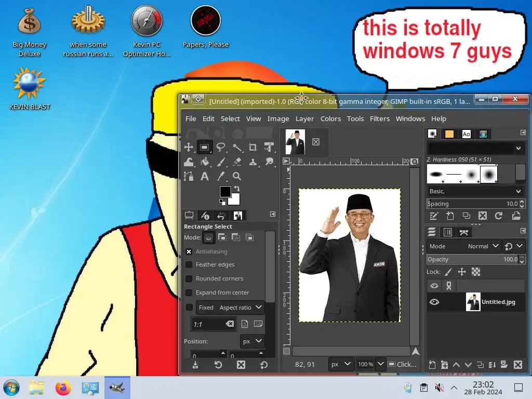Open the Undo History tab
Viewport: 532px width, 399px height.
[221, 216]
